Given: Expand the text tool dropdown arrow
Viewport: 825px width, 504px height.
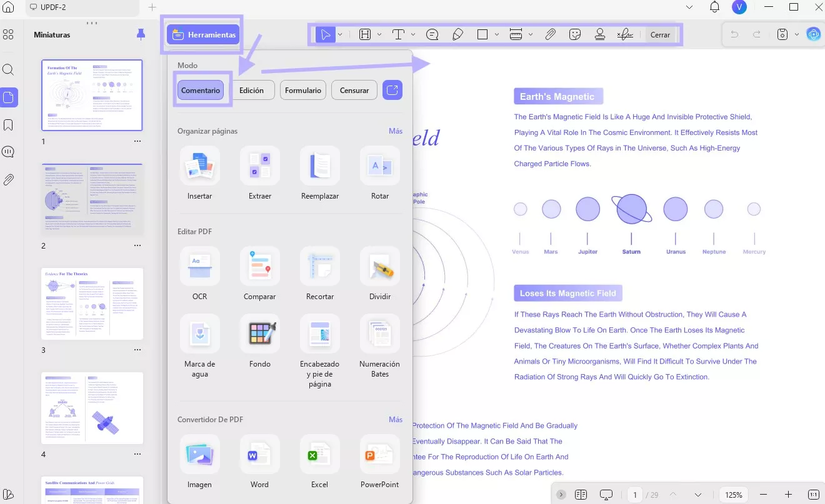Looking at the screenshot, I should click(413, 34).
